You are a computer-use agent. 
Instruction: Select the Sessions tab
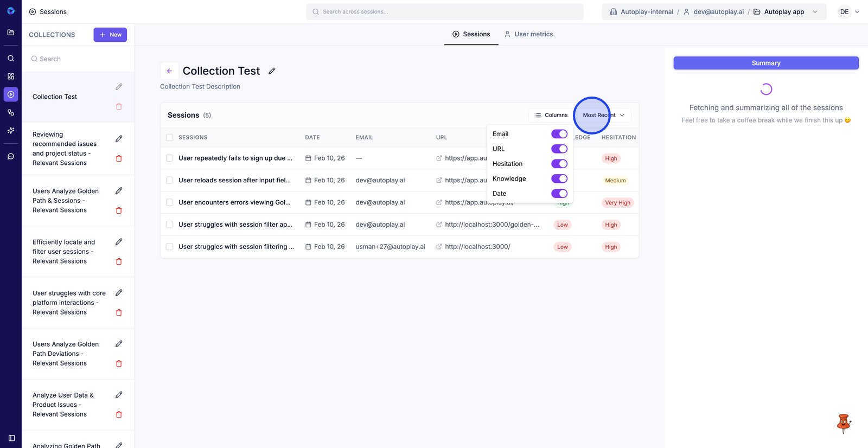click(471, 34)
